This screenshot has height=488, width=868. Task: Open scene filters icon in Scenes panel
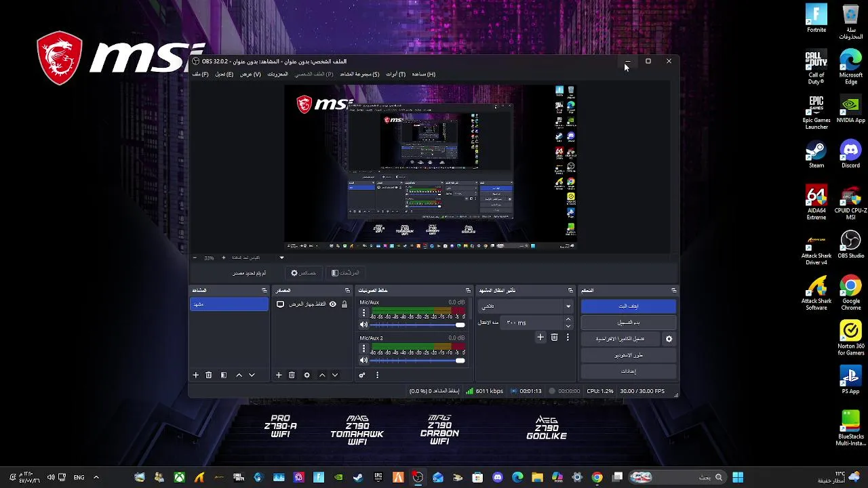(223, 375)
